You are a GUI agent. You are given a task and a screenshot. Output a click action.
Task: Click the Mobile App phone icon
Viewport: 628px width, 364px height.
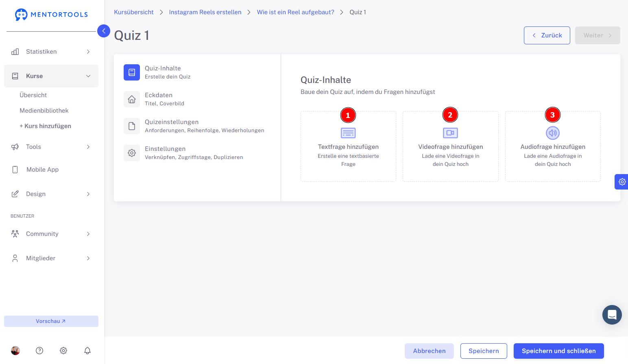[x=15, y=170]
